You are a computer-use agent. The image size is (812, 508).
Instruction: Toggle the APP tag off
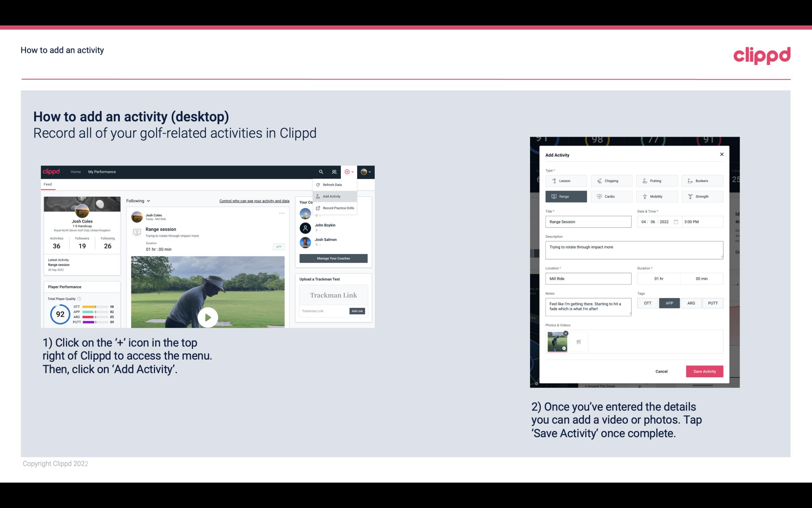click(x=669, y=303)
